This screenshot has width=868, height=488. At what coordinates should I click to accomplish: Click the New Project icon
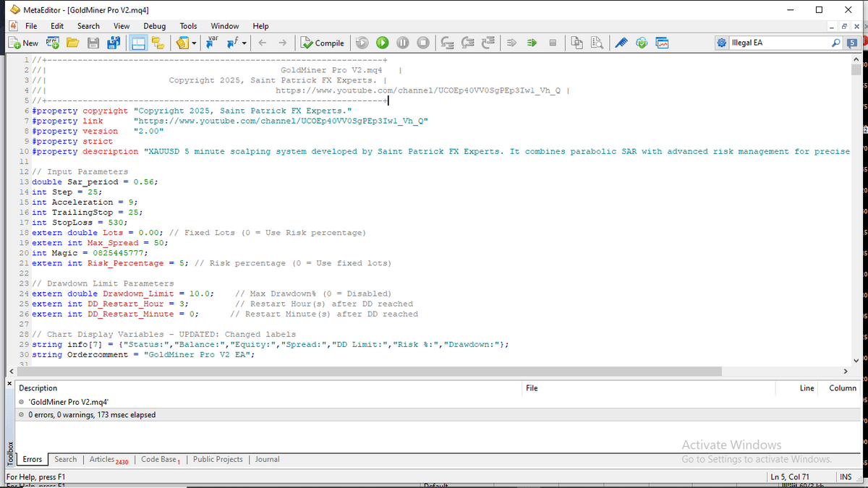[x=54, y=43]
